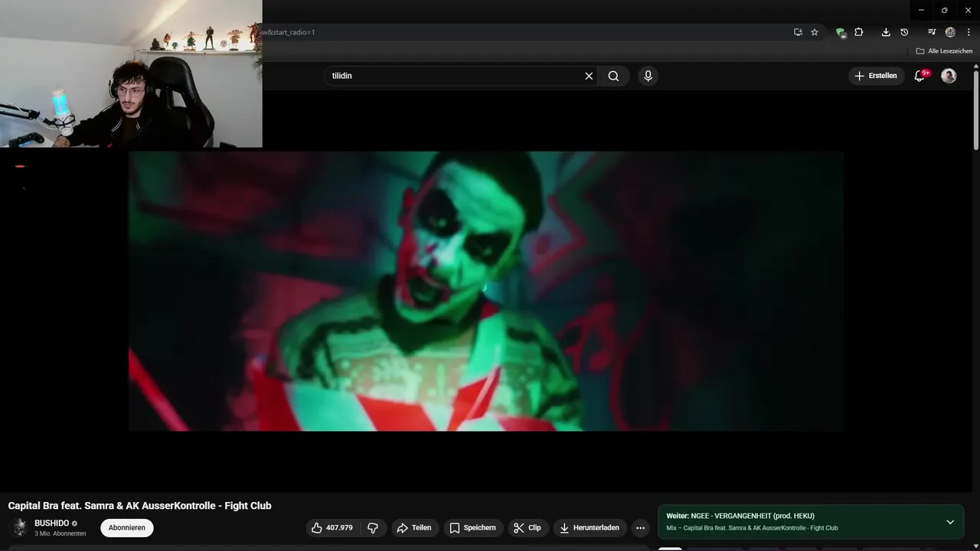980x551 pixels.
Task: Open the browser downloads icon
Action: pyautogui.click(x=886, y=32)
